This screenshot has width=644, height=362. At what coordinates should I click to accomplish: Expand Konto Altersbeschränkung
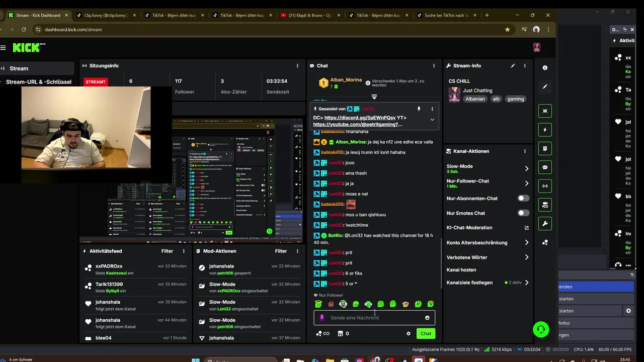[x=527, y=242]
